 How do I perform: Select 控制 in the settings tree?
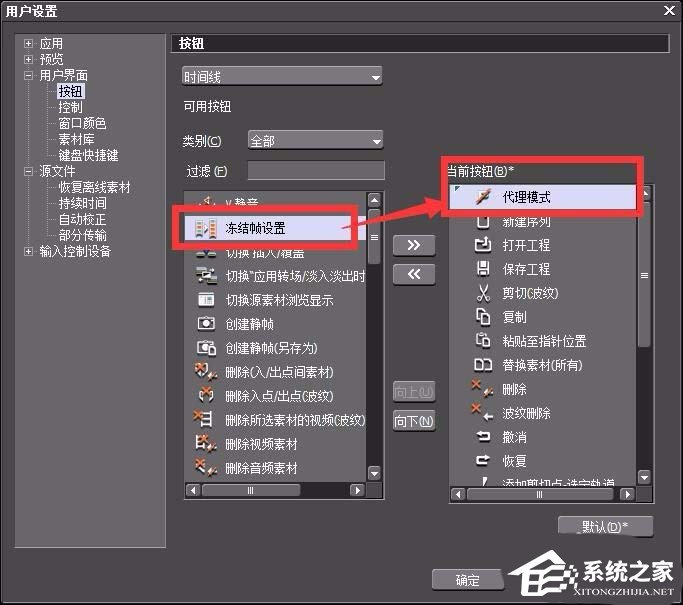point(71,107)
